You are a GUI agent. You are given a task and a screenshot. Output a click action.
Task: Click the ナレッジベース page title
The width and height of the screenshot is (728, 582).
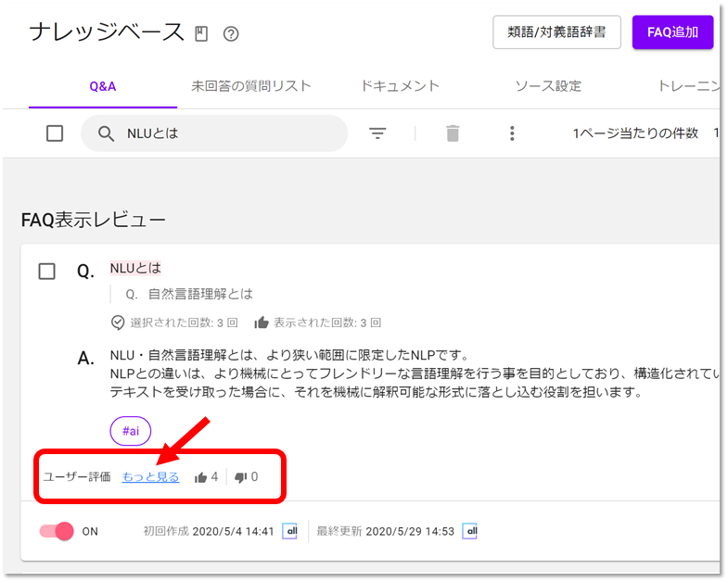pyautogui.click(x=107, y=32)
